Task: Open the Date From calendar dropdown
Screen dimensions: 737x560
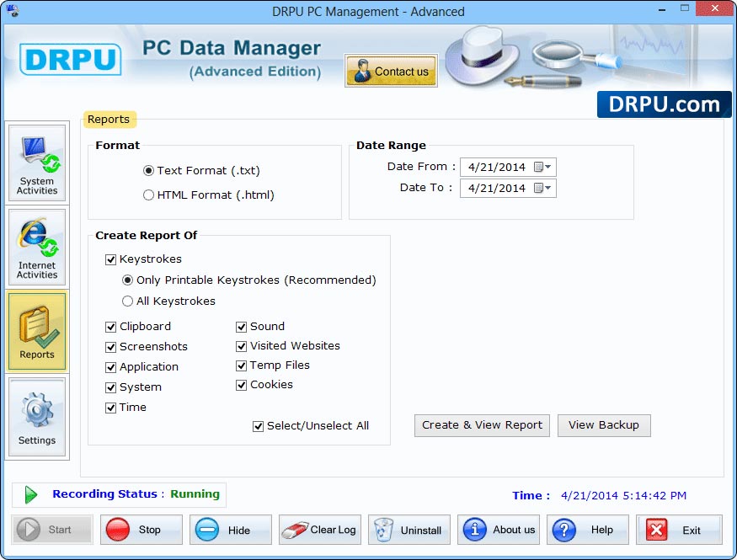Action: (542, 167)
